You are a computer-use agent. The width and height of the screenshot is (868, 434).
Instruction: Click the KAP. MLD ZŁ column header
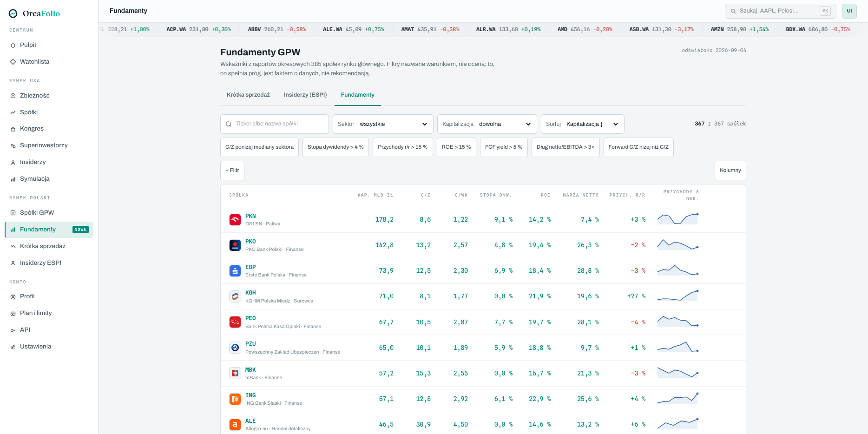pyautogui.click(x=375, y=195)
